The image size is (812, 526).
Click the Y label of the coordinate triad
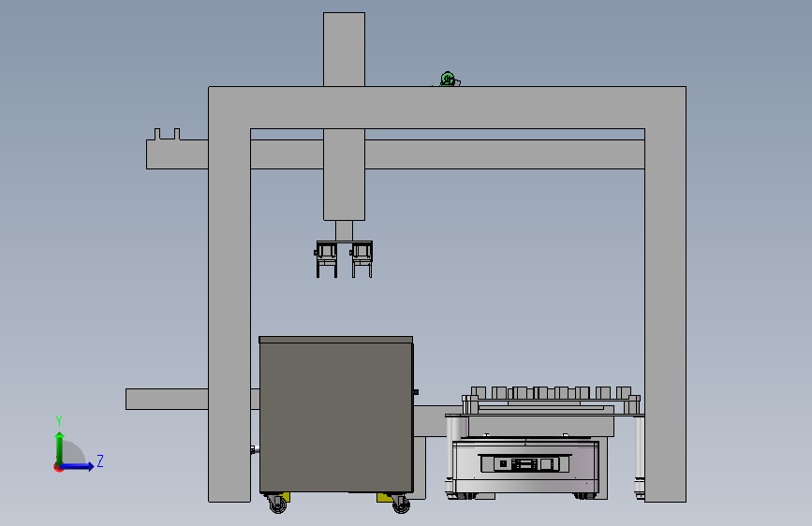tap(59, 421)
